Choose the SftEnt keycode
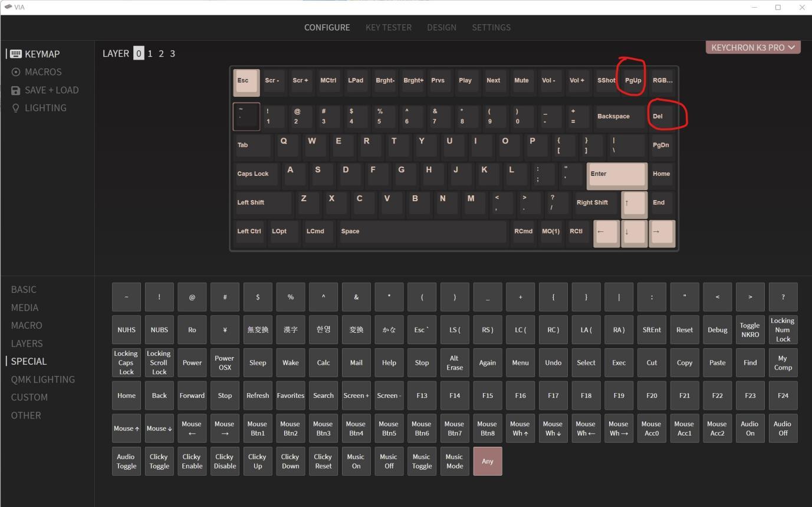The width and height of the screenshot is (812, 507). [x=652, y=330]
